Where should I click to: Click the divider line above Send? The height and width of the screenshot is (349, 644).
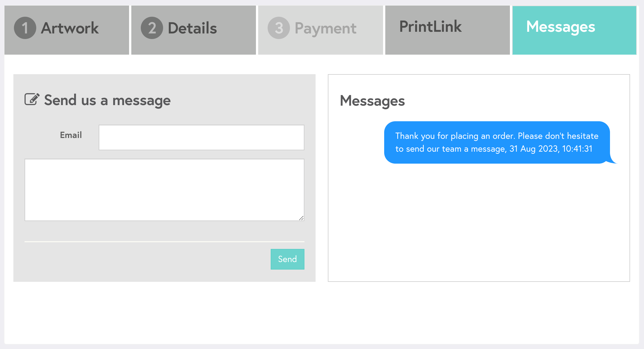[164, 241]
